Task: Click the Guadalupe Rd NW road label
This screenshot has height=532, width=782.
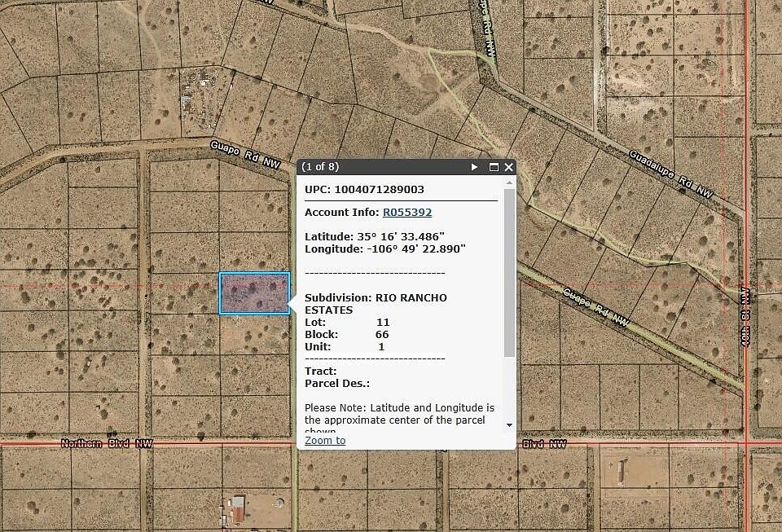Action: click(x=671, y=174)
